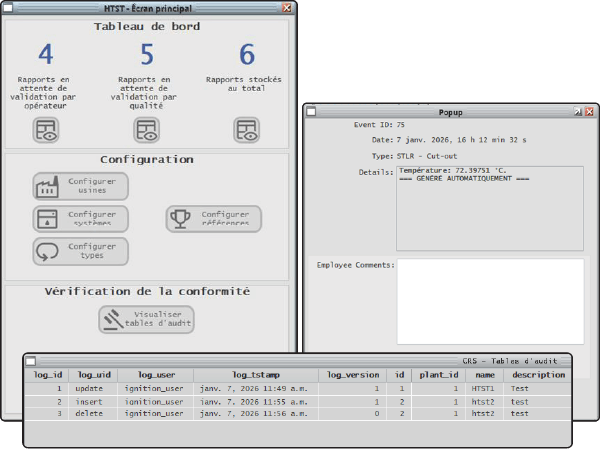Sort by name column header

click(485, 375)
